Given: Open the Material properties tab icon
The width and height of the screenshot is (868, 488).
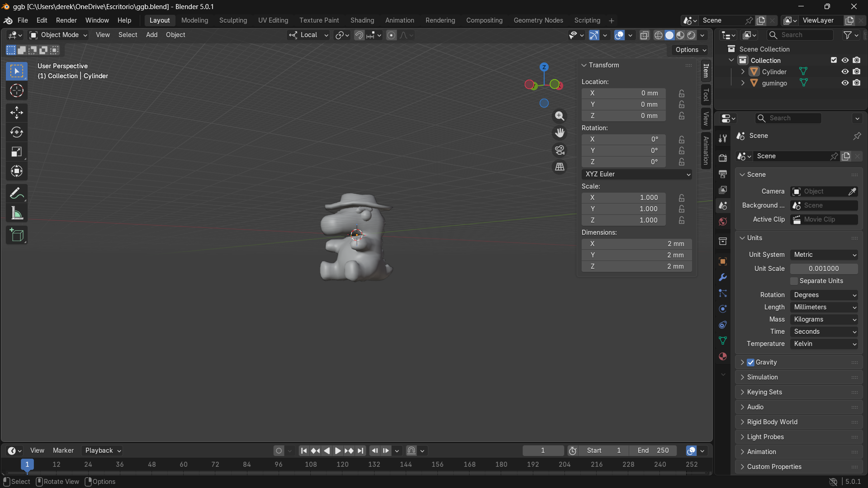Looking at the screenshot, I should (723, 356).
